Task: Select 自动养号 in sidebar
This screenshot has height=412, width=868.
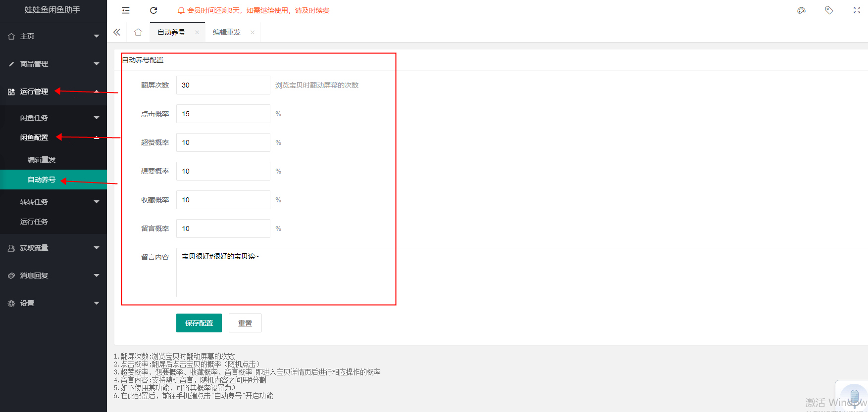Action: point(53,180)
